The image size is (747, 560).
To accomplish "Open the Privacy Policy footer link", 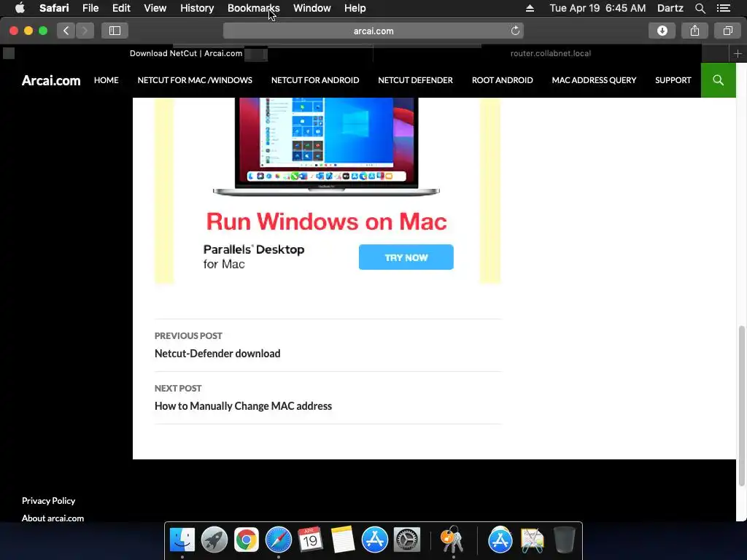I will click(x=48, y=500).
